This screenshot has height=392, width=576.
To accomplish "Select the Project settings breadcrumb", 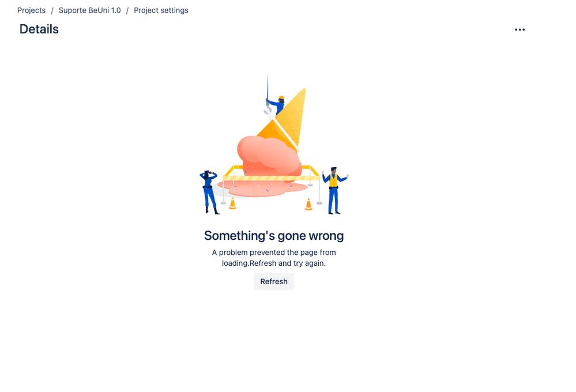I will (x=161, y=10).
